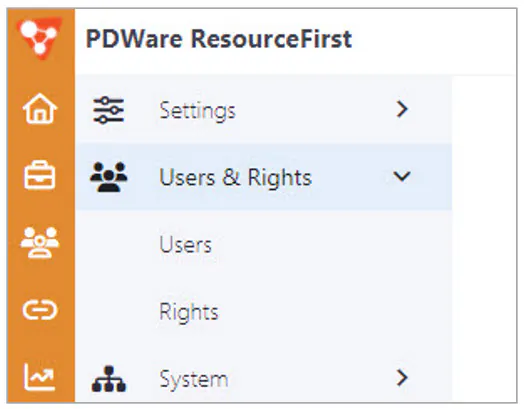Open the Home icon in orange sidebar
Screen dimensions: 524x409
point(40,109)
